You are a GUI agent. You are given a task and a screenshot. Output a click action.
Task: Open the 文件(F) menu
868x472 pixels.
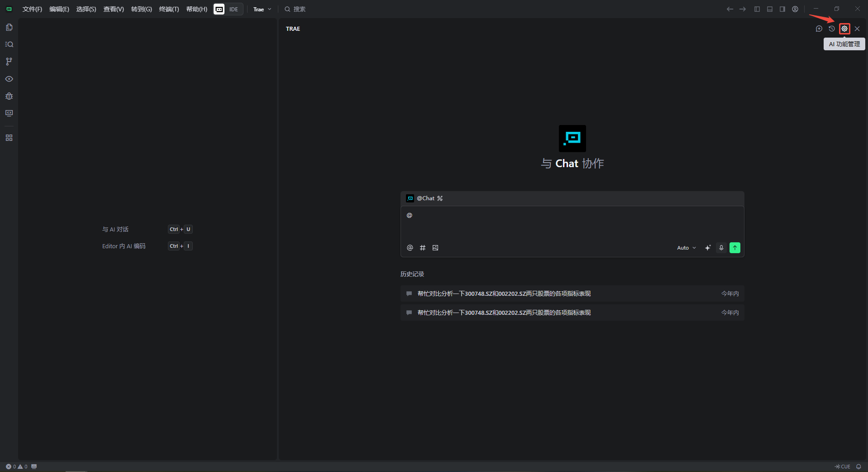coord(32,9)
